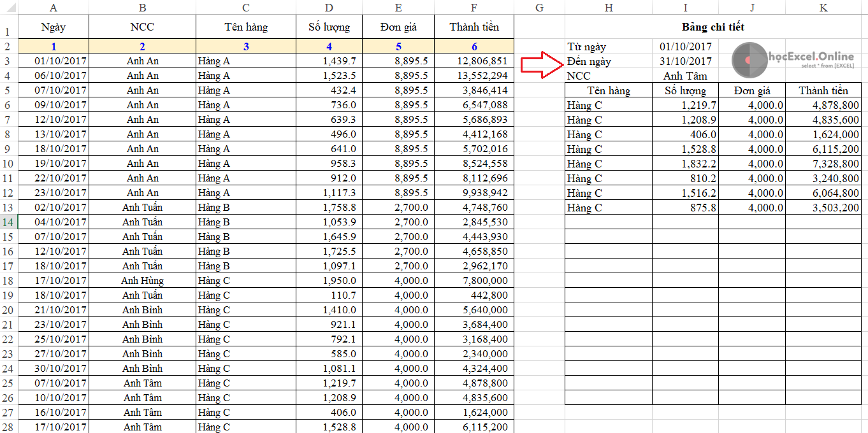The height and width of the screenshot is (433, 868).
Task: Select column J header
Action: click(752, 8)
